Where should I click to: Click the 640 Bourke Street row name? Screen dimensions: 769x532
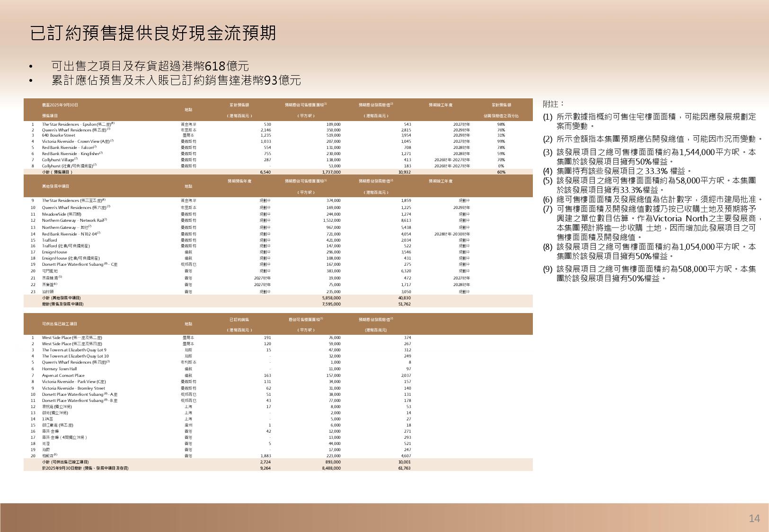point(59,135)
